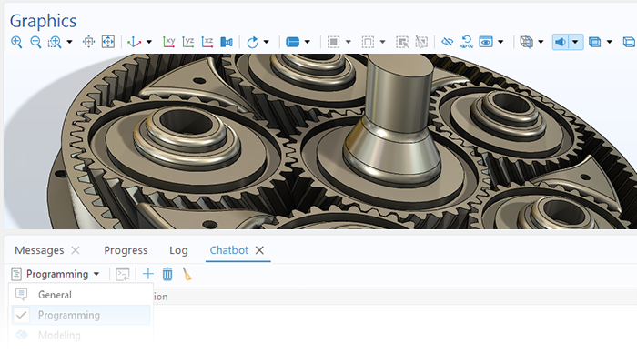This screenshot has width=637, height=364.
Task: Click the trash delete conversation icon
Action: pyautogui.click(x=167, y=274)
